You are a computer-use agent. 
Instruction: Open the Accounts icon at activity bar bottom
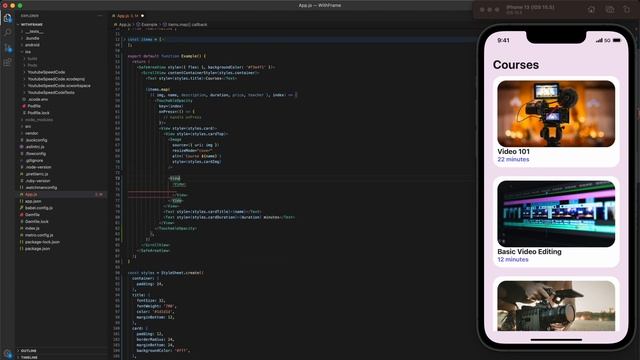point(7,354)
